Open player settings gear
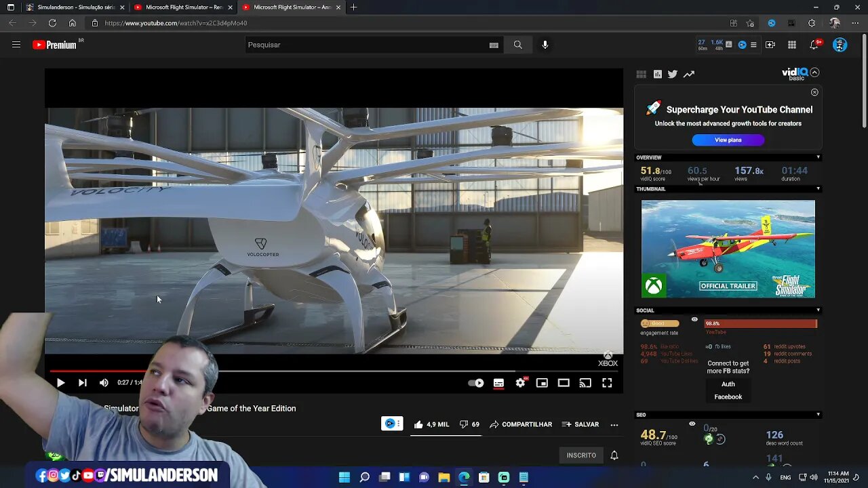Image resolution: width=868 pixels, height=488 pixels. point(520,383)
